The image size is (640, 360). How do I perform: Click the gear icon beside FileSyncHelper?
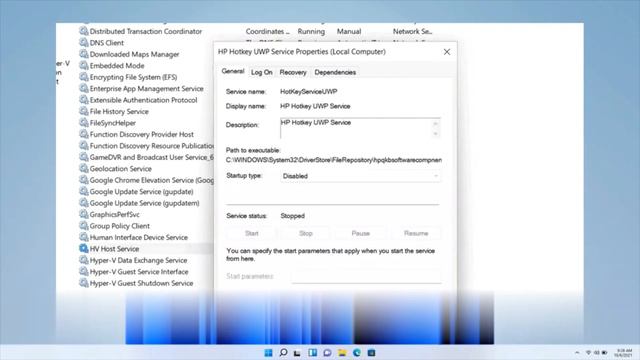[x=84, y=122]
